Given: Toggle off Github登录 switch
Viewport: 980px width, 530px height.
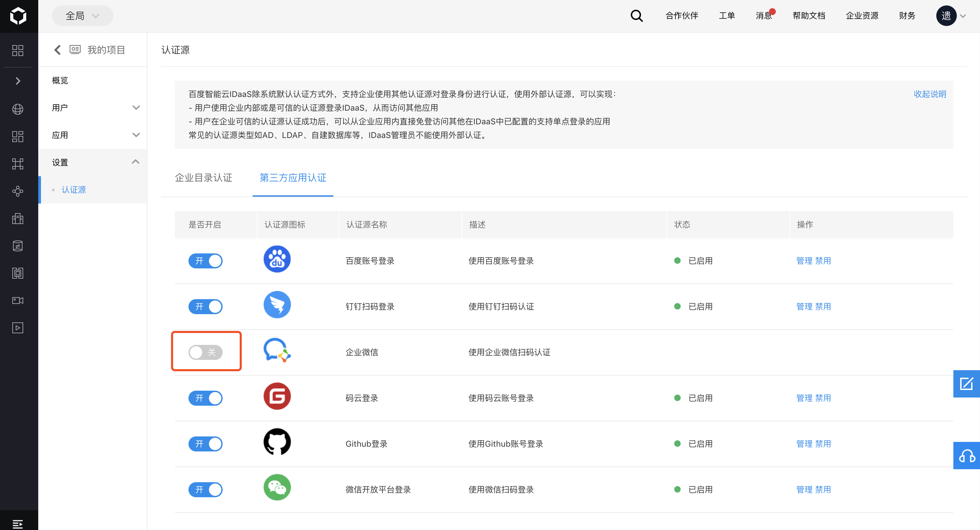Looking at the screenshot, I should coord(206,444).
